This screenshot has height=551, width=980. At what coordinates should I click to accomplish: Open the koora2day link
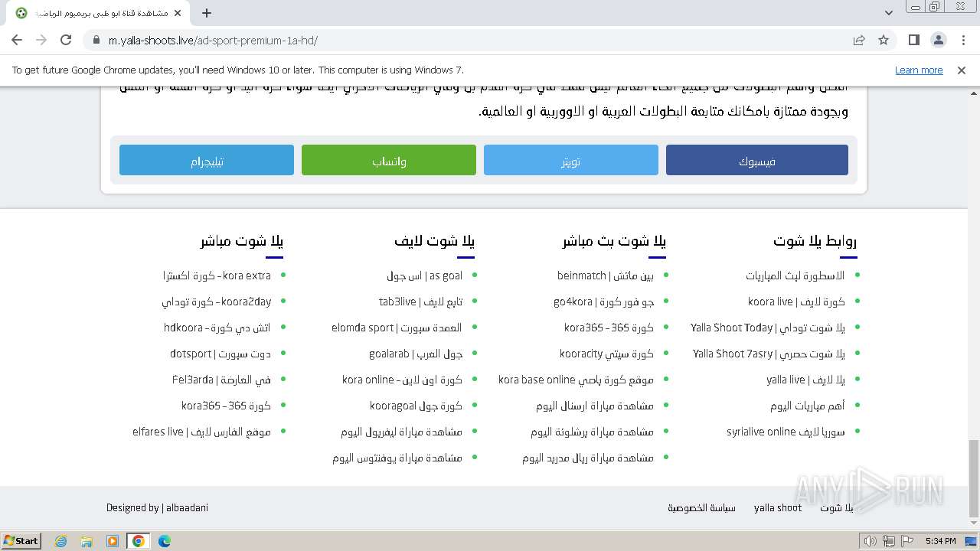(x=216, y=302)
